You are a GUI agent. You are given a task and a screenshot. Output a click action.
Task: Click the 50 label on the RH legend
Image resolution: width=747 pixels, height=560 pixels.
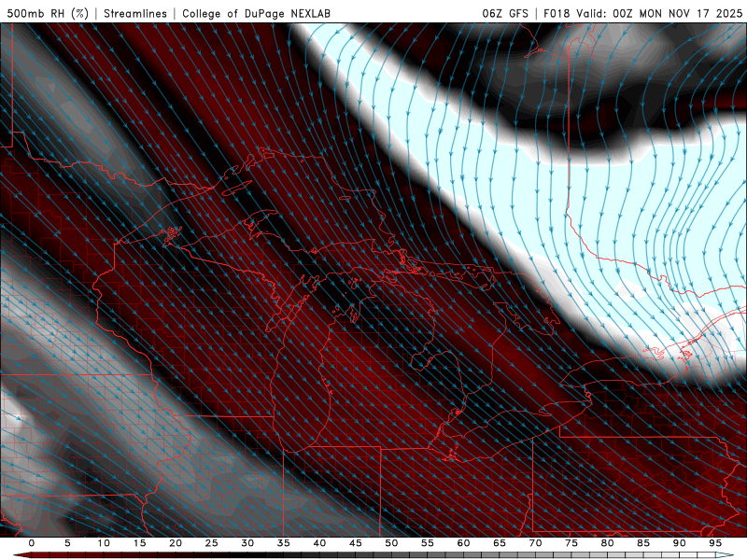pos(391,543)
